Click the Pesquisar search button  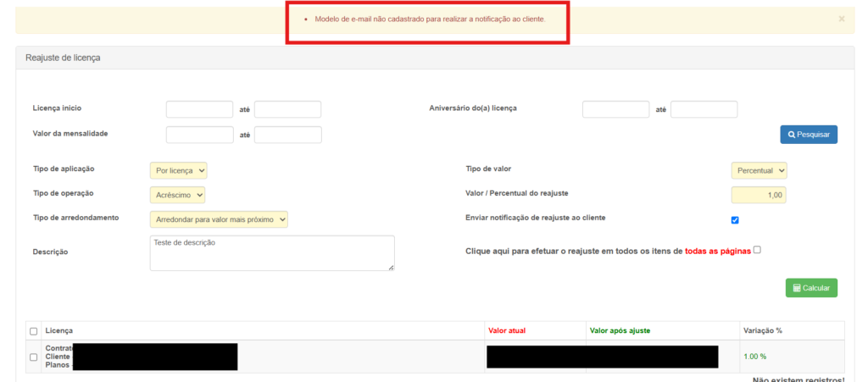click(809, 134)
